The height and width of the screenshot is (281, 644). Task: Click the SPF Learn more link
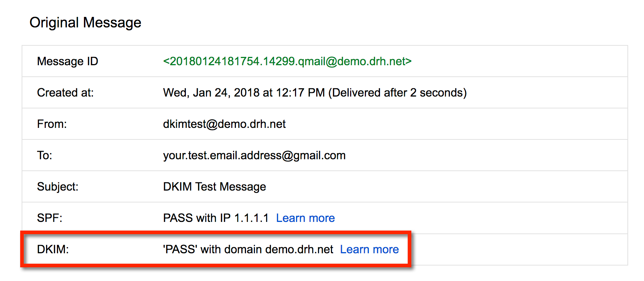click(305, 218)
